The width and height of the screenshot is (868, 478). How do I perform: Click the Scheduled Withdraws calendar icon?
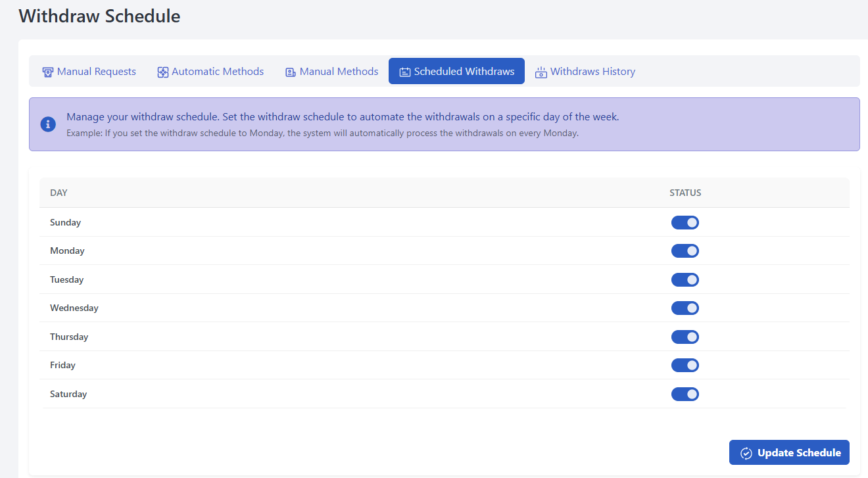[405, 72]
